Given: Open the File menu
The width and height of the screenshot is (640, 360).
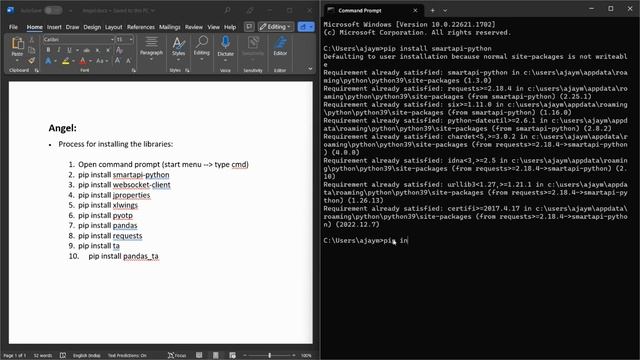Looking at the screenshot, I should click(13, 27).
